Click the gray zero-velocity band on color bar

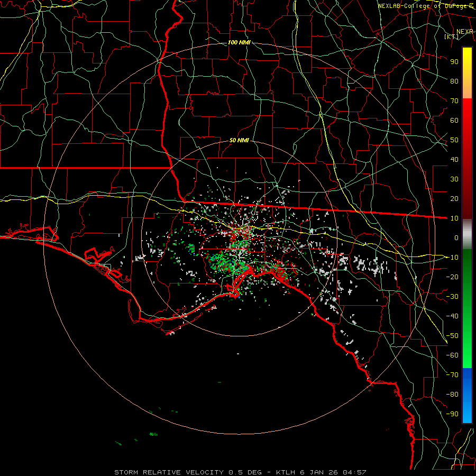(x=467, y=234)
